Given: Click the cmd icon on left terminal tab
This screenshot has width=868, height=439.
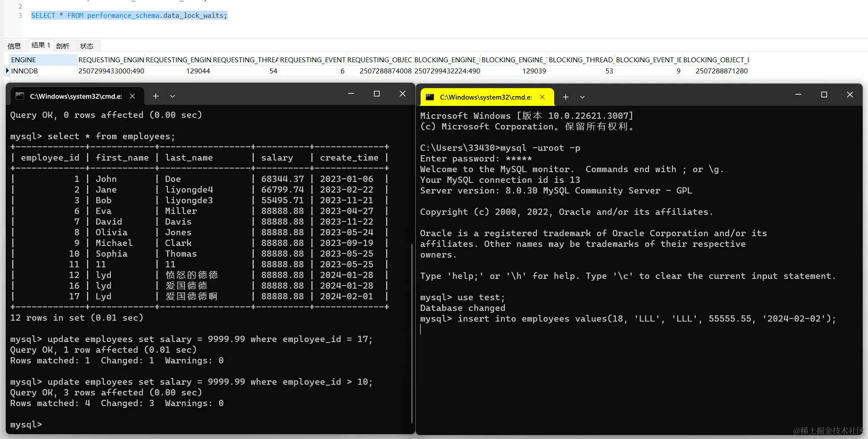Looking at the screenshot, I should 20,96.
